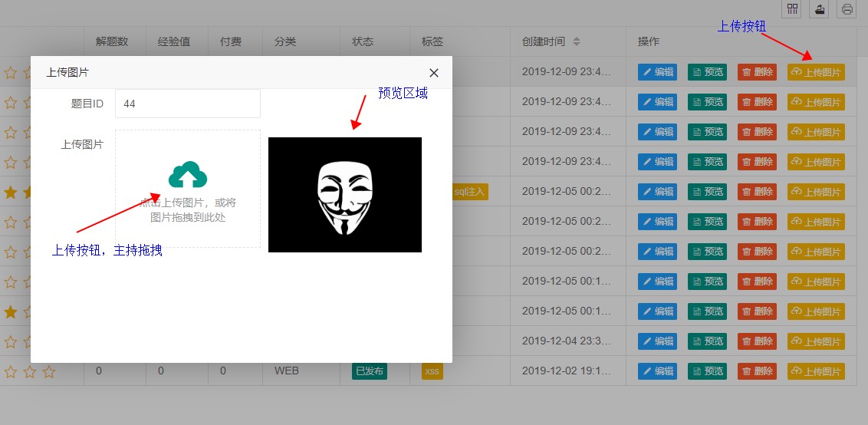The image size is (868, 425).
Task: Click the green cloud upload icon
Action: pos(188,175)
